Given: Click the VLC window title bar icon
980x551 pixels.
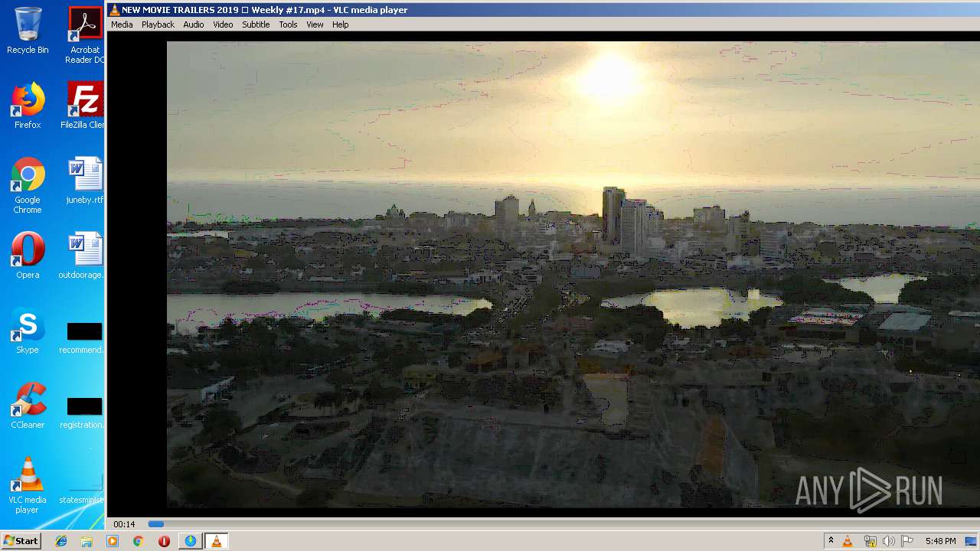Looking at the screenshot, I should 115,10.
